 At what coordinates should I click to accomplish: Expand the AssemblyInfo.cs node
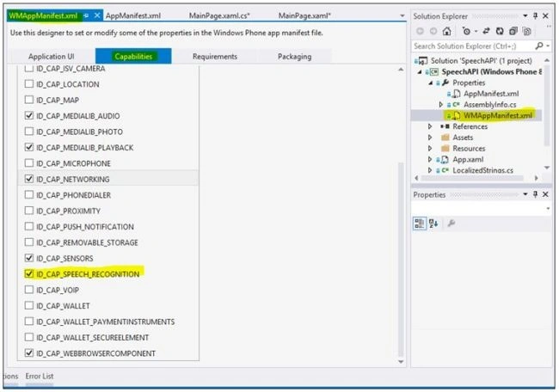[440, 104]
